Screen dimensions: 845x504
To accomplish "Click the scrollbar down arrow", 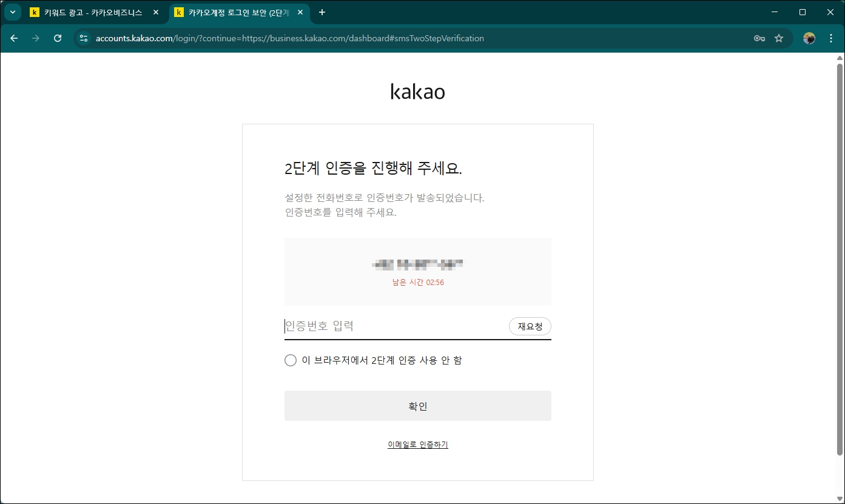I will pos(840,499).
